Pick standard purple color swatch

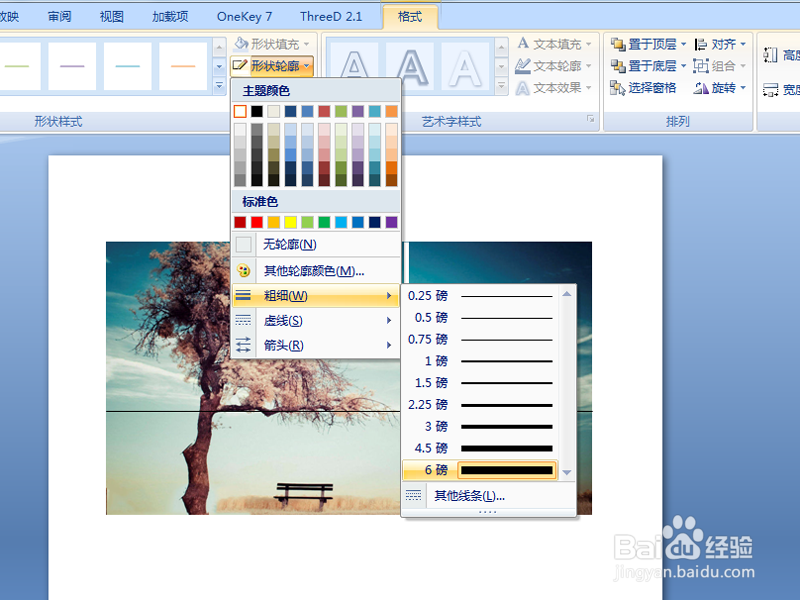pyautogui.click(x=392, y=222)
